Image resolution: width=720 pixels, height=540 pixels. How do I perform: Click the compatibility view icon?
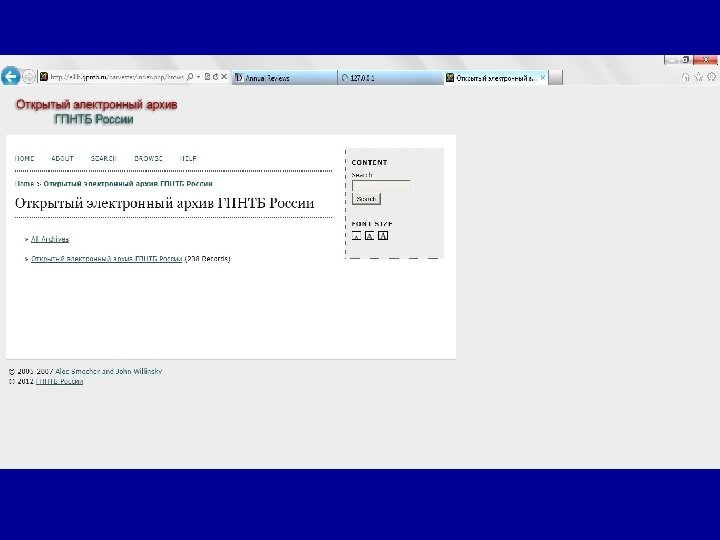tap(208, 77)
